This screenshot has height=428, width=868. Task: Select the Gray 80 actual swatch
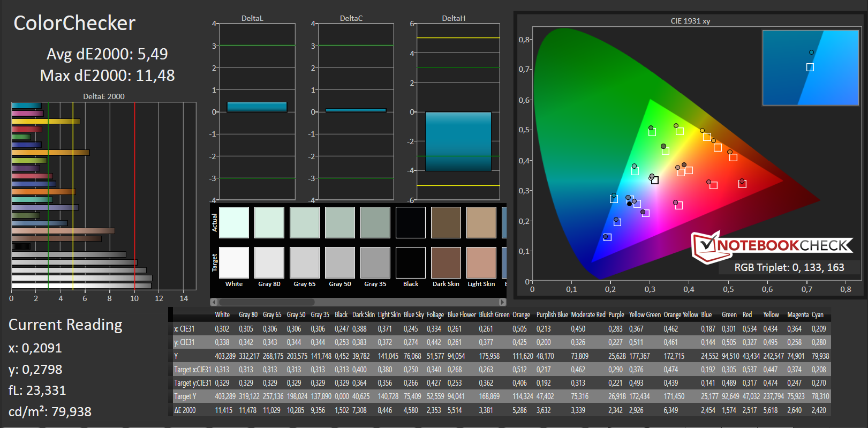coord(269,222)
